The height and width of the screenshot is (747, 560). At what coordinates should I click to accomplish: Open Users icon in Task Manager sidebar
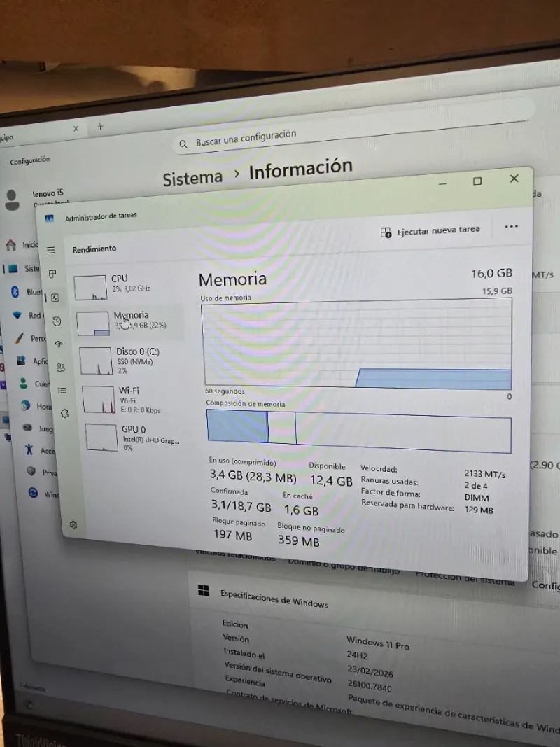60,368
